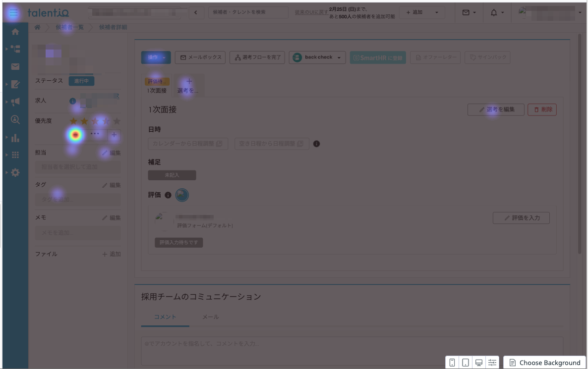The image size is (588, 369).
Task: Go to Home in the left sidebar
Action: 15,32
